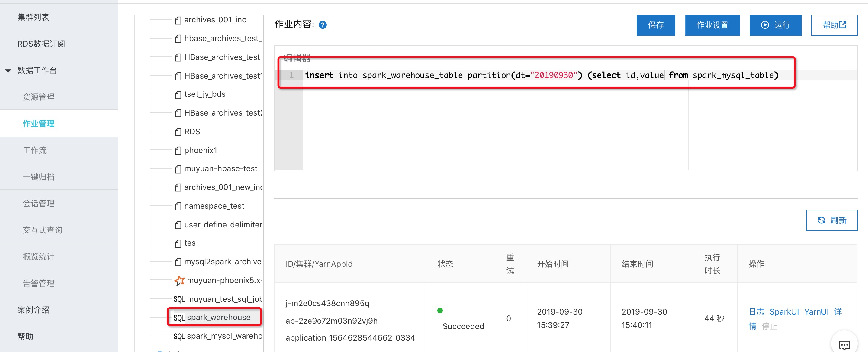
Task: Select 作业管理 in the sidebar
Action: coord(38,124)
